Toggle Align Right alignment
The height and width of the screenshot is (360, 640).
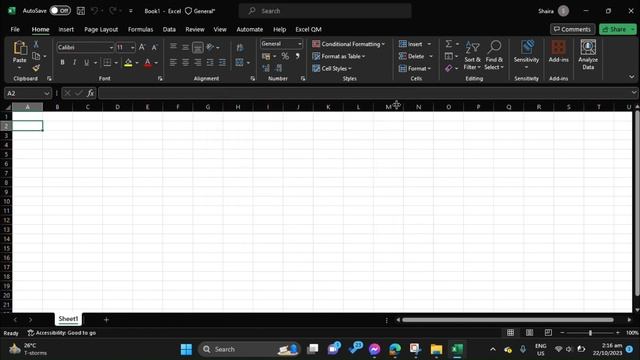click(198, 62)
